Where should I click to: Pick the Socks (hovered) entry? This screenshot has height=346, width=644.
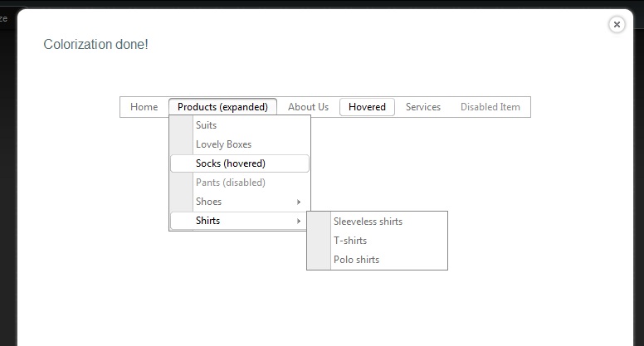point(231,163)
